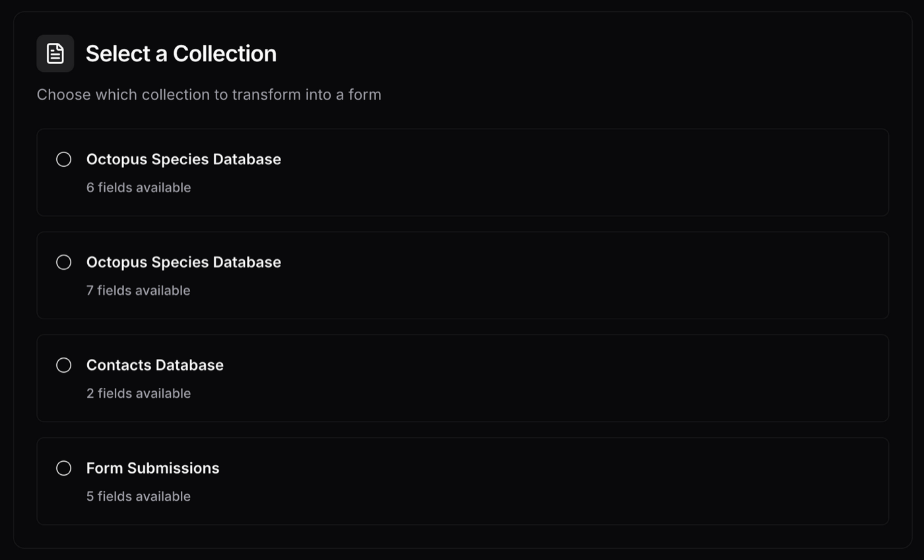Click the Octopus Species Database card with 7 fields
Viewport: 924px width, 560px height.
(462, 275)
